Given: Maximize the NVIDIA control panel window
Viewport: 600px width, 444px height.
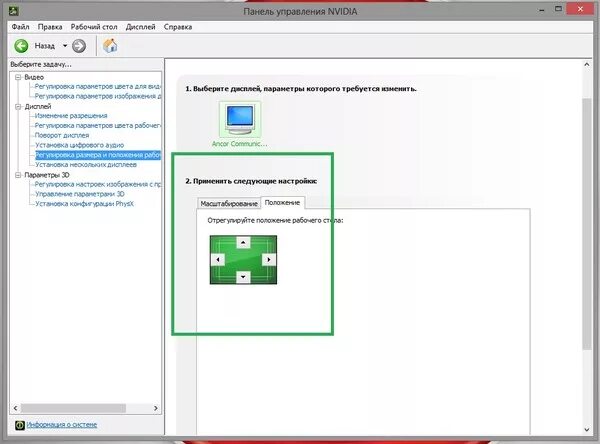Looking at the screenshot, I should tap(558, 9).
